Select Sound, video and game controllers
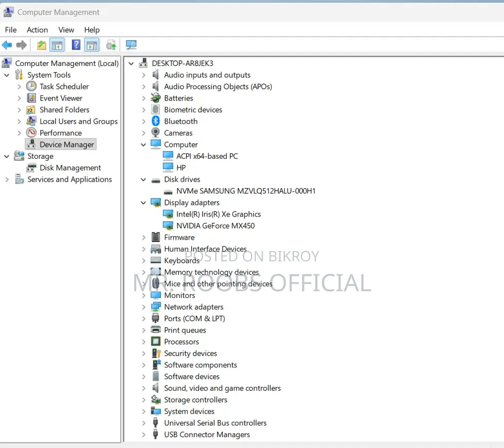504x448 pixels. [x=222, y=388]
